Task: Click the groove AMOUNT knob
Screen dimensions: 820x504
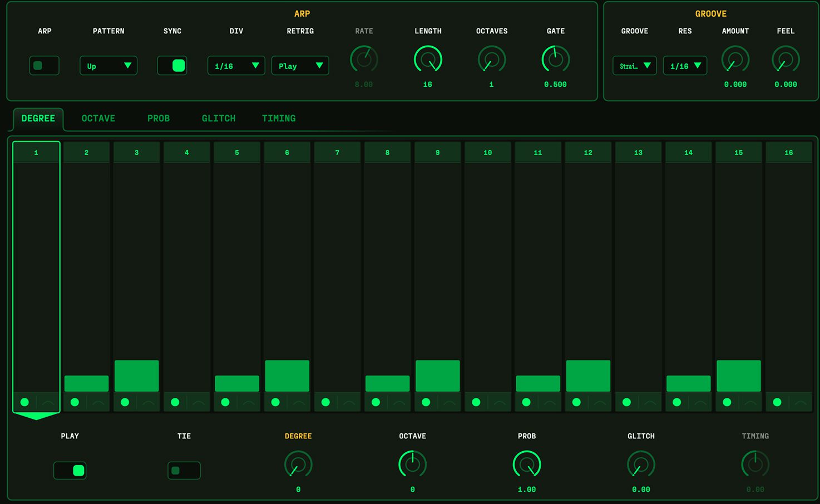Action: [735, 59]
